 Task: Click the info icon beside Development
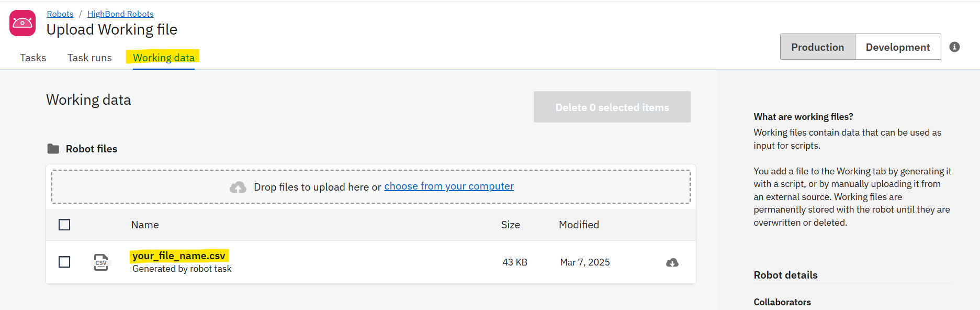point(954,47)
